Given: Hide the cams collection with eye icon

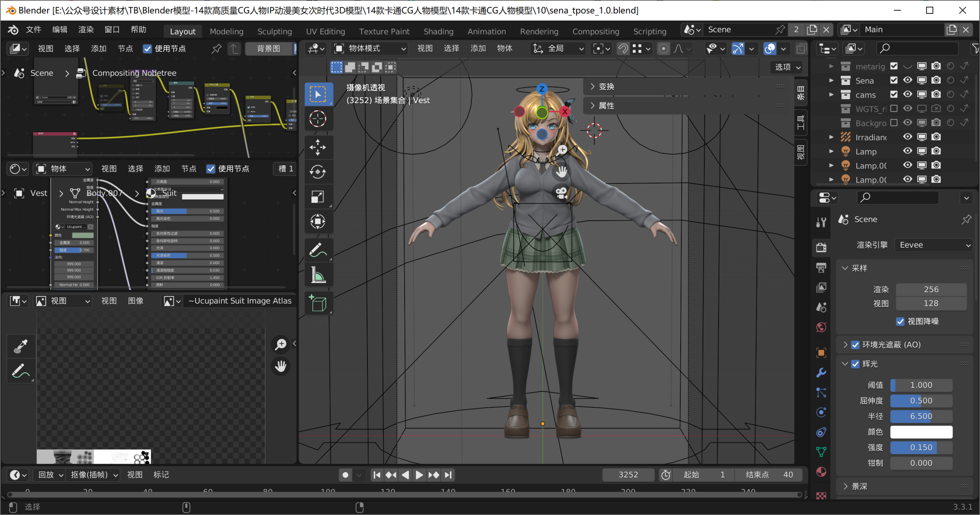Looking at the screenshot, I should (908, 94).
